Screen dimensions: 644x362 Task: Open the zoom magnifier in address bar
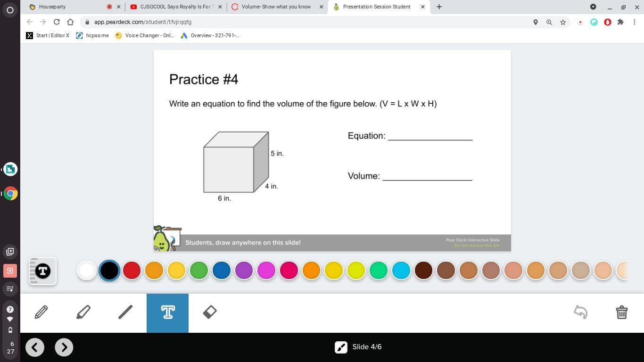click(549, 22)
